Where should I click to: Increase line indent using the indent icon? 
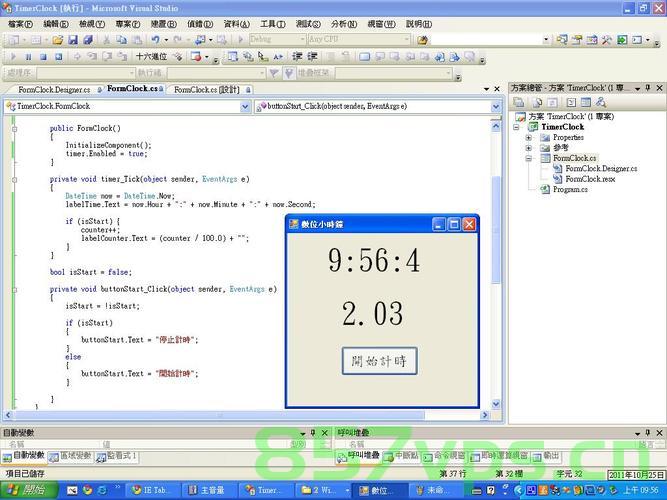(312, 57)
